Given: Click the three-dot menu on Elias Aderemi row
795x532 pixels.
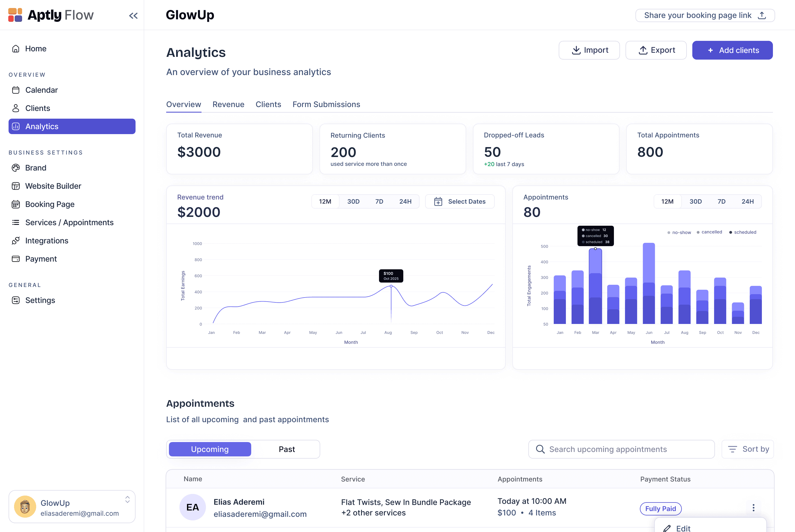Looking at the screenshot, I should 753,507.
